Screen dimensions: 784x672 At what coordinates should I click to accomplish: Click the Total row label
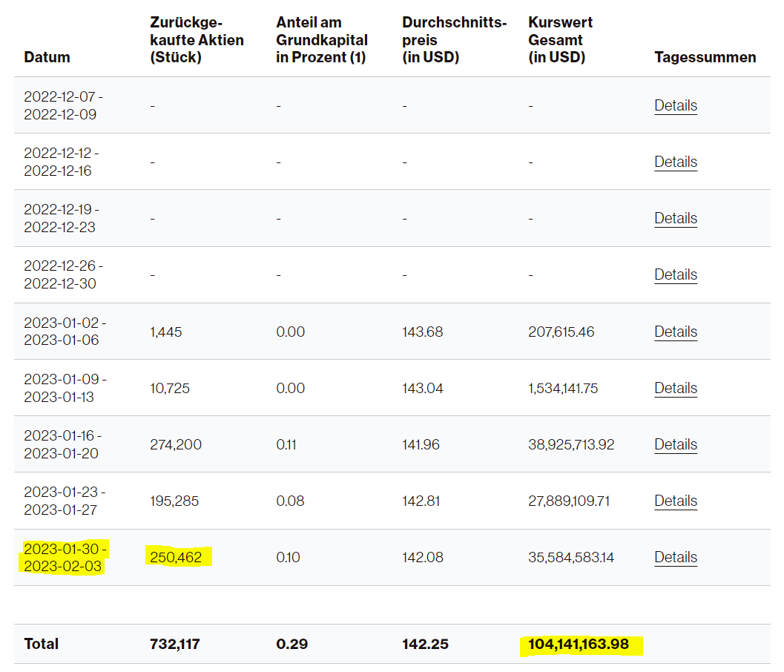42,644
